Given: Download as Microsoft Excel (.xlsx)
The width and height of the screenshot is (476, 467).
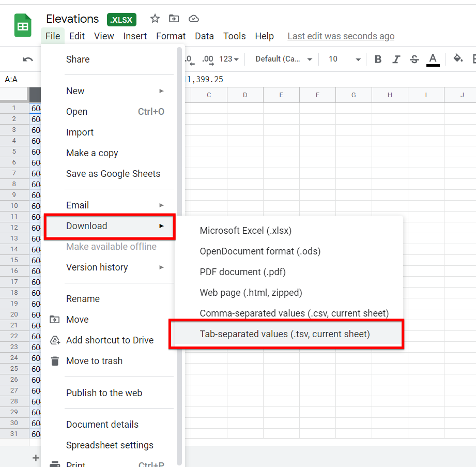Looking at the screenshot, I should pos(289,231).
